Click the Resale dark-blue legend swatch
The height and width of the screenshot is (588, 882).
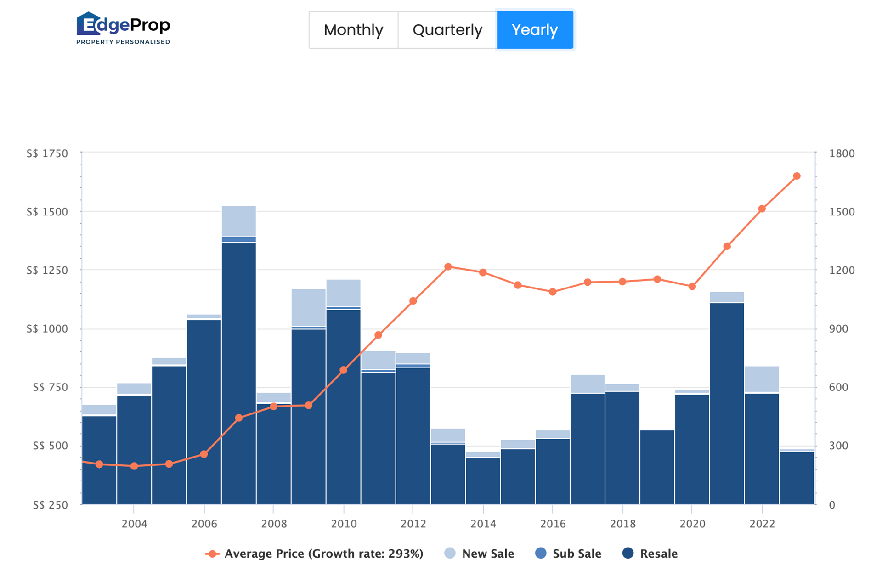[628, 553]
